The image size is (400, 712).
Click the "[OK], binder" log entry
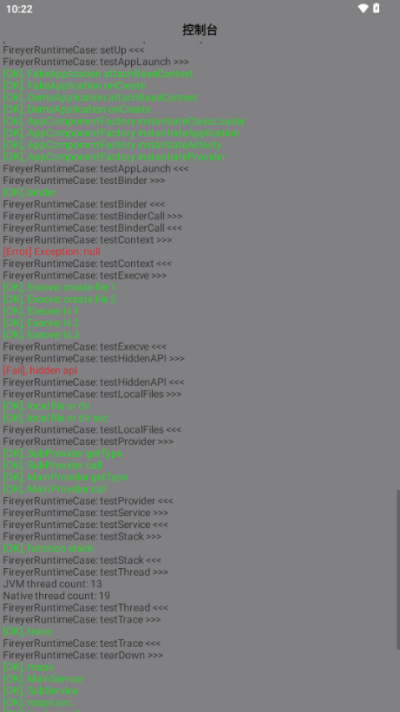tap(30, 193)
